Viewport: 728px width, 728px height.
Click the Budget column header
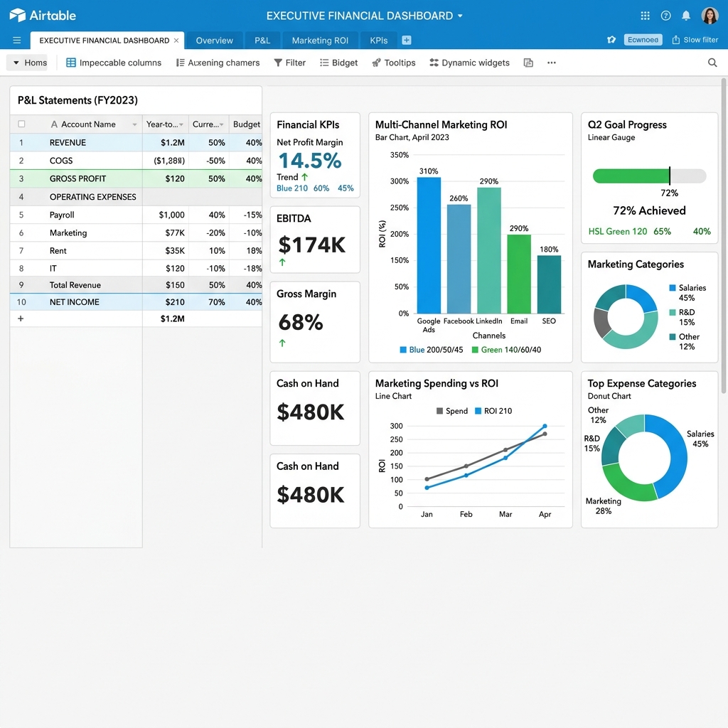[x=246, y=124]
